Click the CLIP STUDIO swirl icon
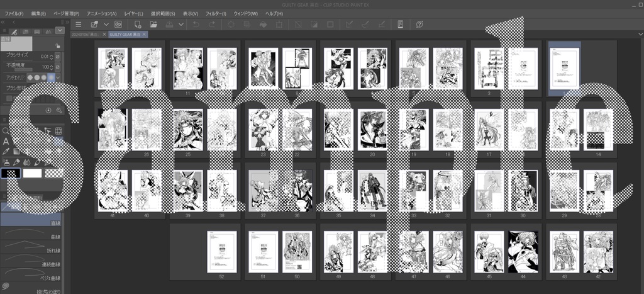This screenshot has width=644, height=294. [x=118, y=25]
